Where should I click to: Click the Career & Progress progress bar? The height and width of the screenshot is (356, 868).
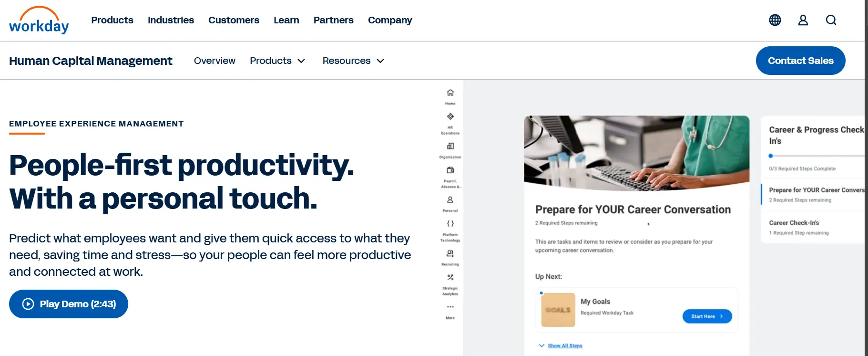click(816, 156)
